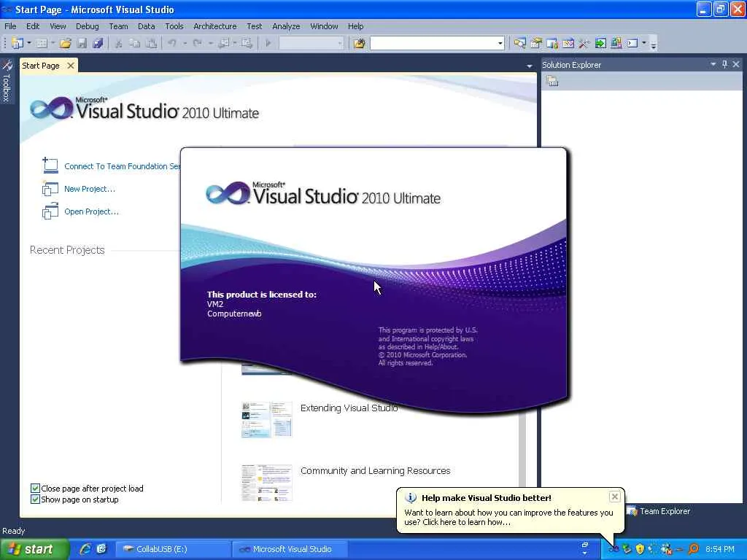Open the Team menu
Viewport: 747px width, 560px height.
(x=118, y=26)
